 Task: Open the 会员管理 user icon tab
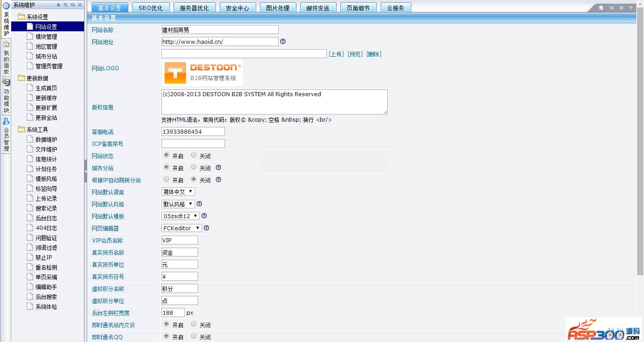(x=6, y=135)
